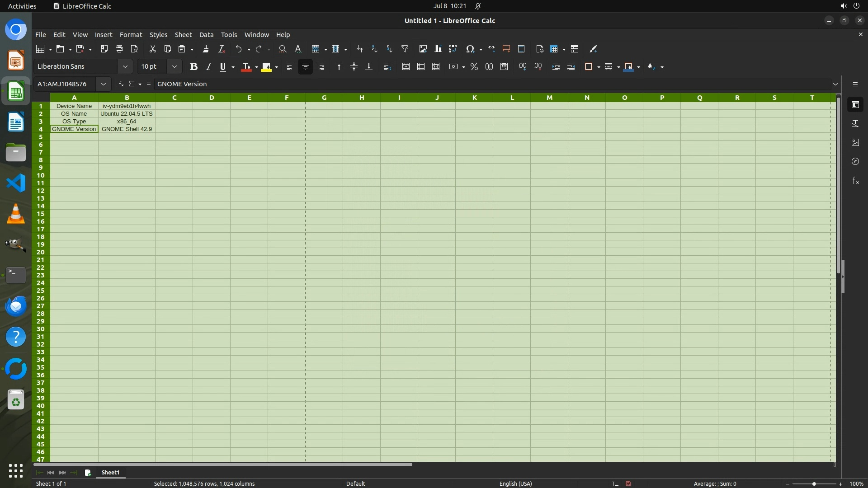Open the Navigator sidebar panel icon
868x488 pixels.
coord(855,161)
